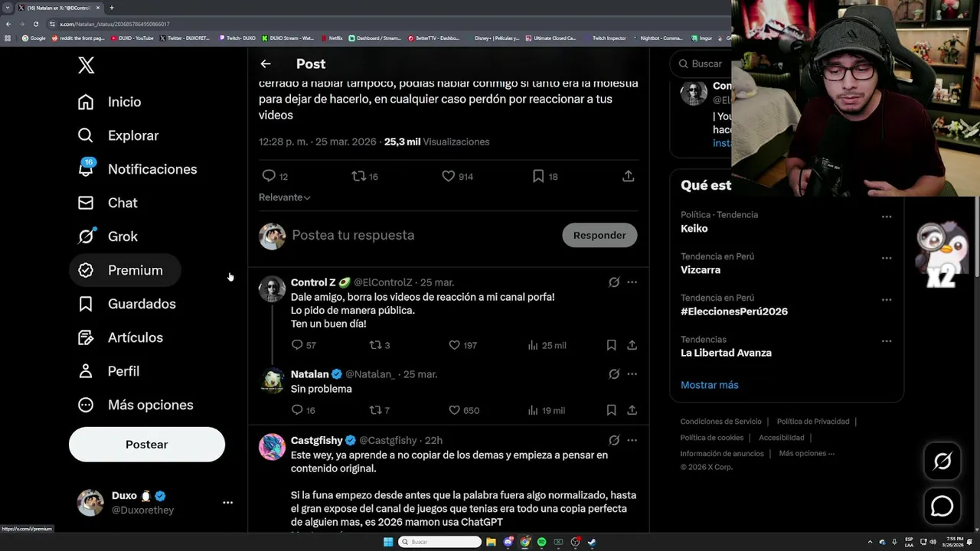Screen dimensions: 980x551
Task: Share Natalan reply Sin problema
Action: pos(632,410)
